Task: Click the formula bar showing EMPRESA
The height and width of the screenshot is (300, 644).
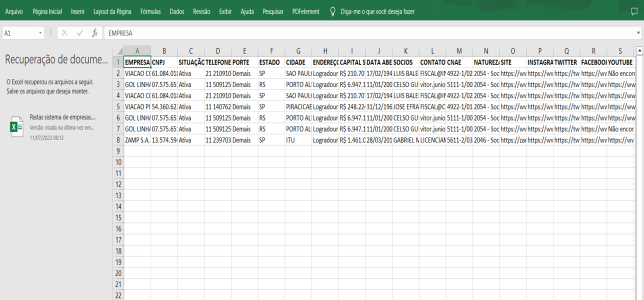Action: tap(369, 33)
